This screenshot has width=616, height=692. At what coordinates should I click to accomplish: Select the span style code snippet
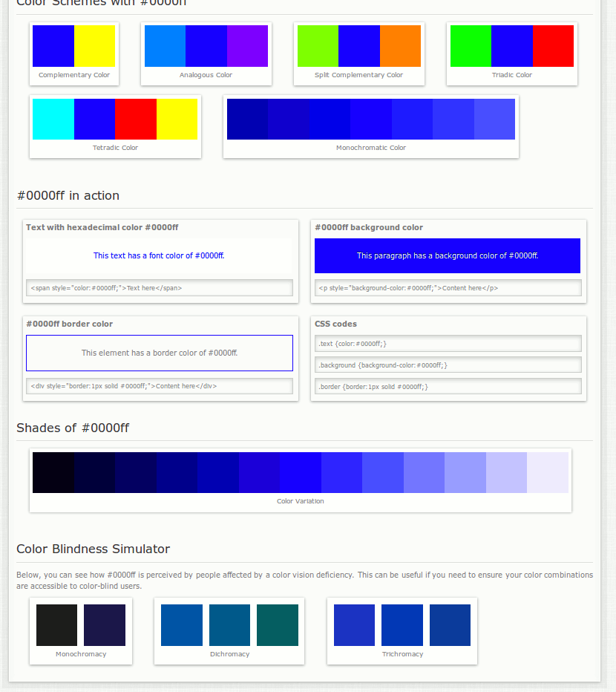(160, 287)
